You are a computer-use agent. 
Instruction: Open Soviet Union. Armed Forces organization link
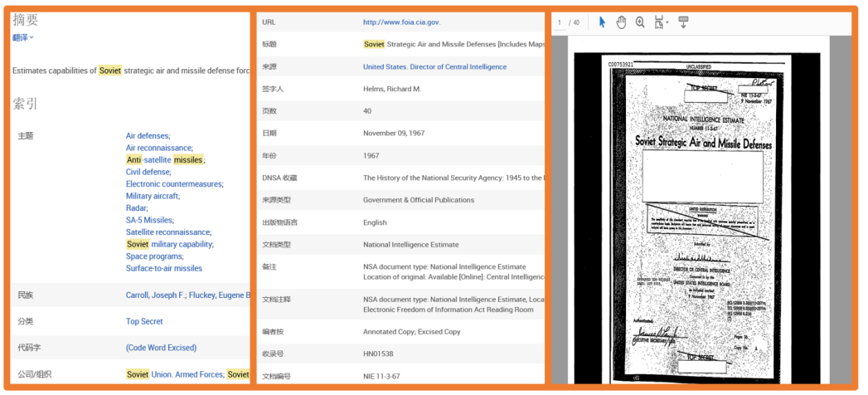point(175,374)
